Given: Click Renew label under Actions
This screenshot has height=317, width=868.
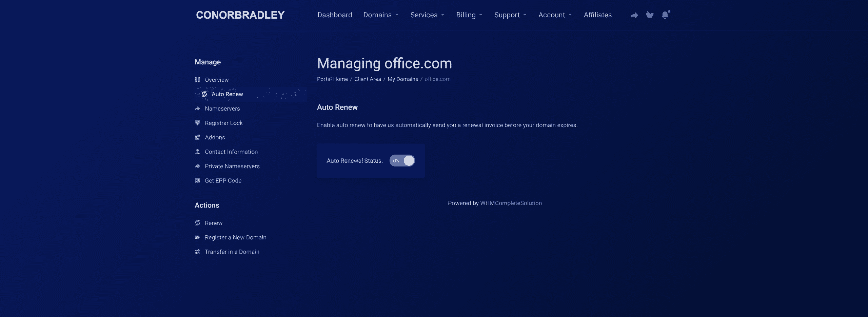Looking at the screenshot, I should (214, 223).
